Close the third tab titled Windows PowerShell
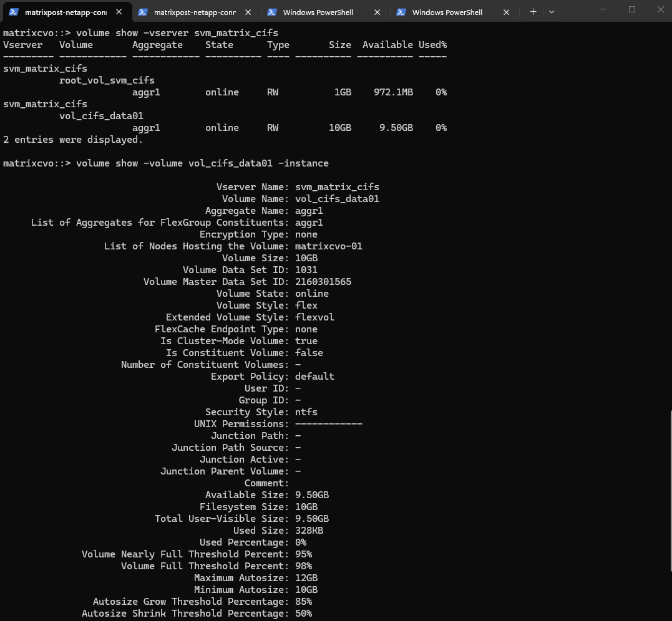The image size is (672, 621). tap(377, 12)
